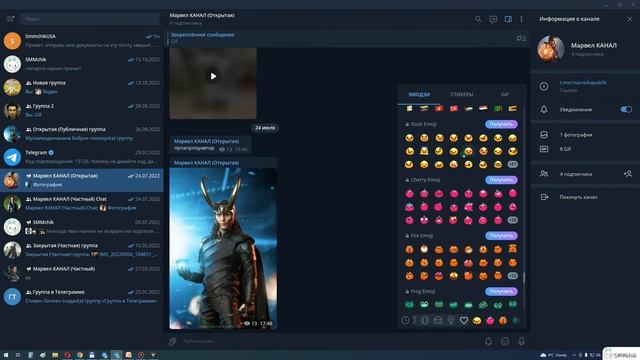Open emoji picker smiley icon in composer

coord(505,341)
